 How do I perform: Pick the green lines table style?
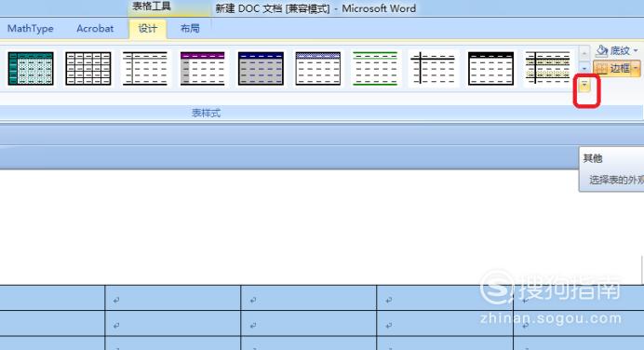pyautogui.click(x=375, y=69)
